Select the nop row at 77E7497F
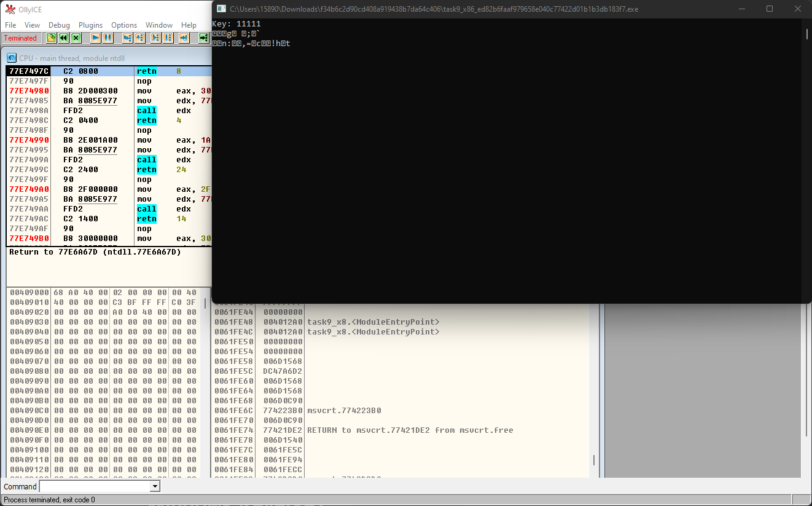Screen dimensions: 812x506 tap(109, 81)
